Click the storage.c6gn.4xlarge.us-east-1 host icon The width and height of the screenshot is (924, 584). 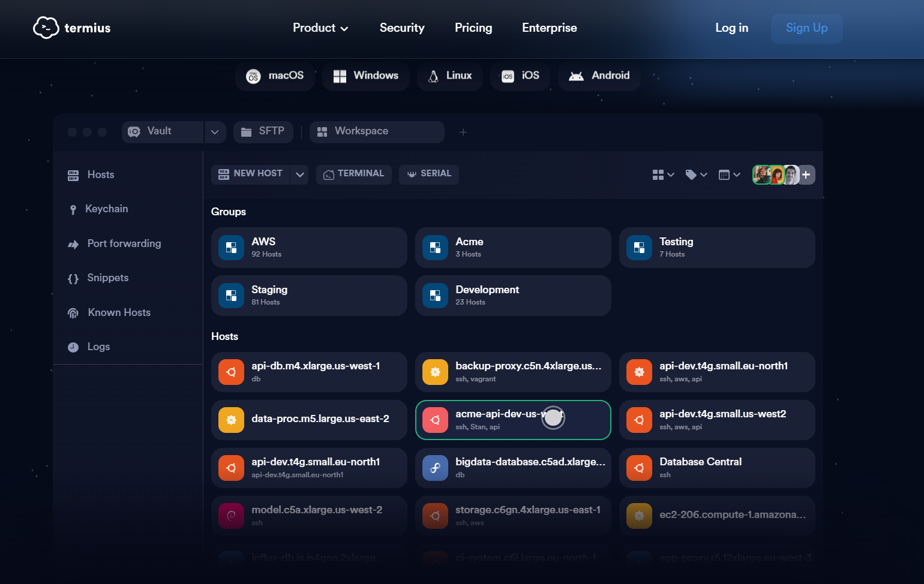(x=435, y=516)
